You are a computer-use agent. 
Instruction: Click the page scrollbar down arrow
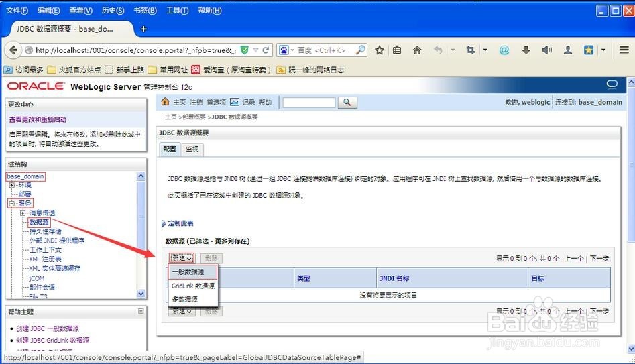(631, 348)
